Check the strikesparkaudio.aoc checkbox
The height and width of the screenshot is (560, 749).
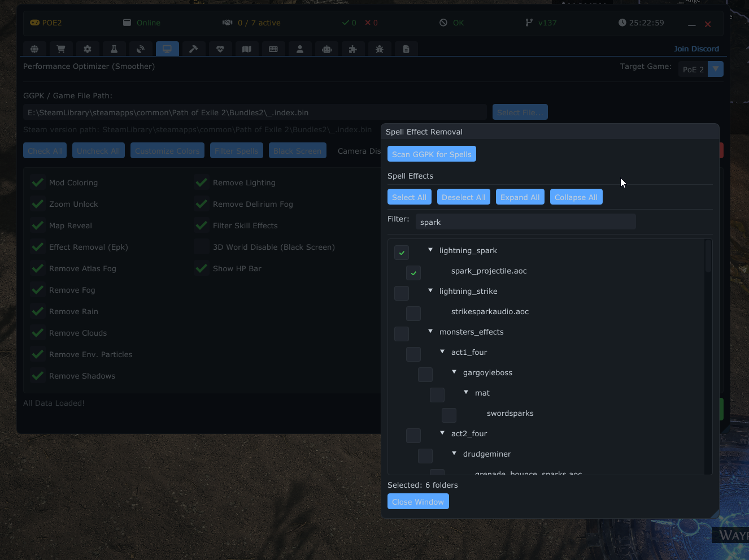[x=413, y=314]
